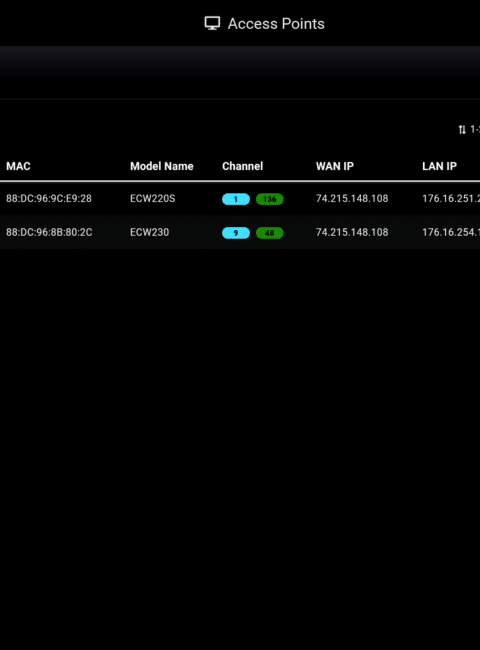Click the green channel 40 badge
Screen dimensions: 480x650
coord(269,233)
